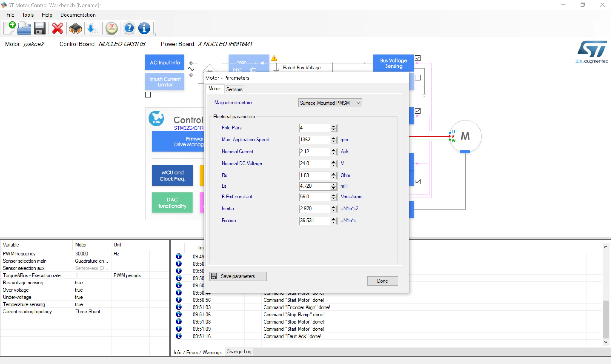This screenshot has width=611, height=364.
Task: Click the info icon of 09:51:06 log row
Action: pos(179,314)
